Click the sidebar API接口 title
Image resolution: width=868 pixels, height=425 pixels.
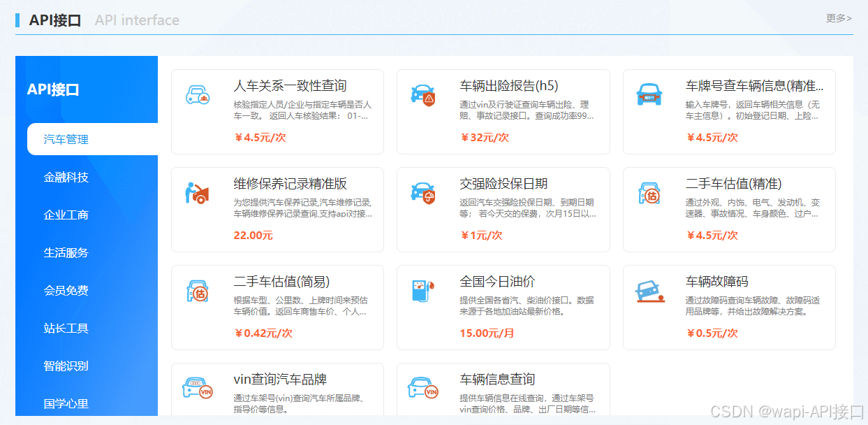[x=53, y=89]
